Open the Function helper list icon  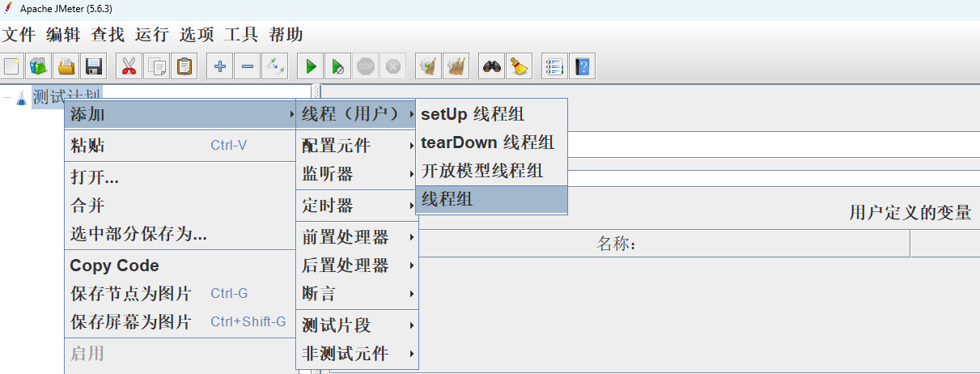point(554,66)
